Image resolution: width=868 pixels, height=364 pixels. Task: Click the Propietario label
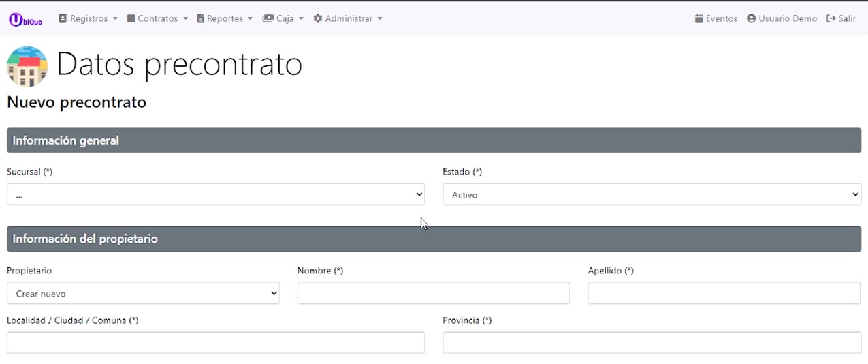pos(29,271)
